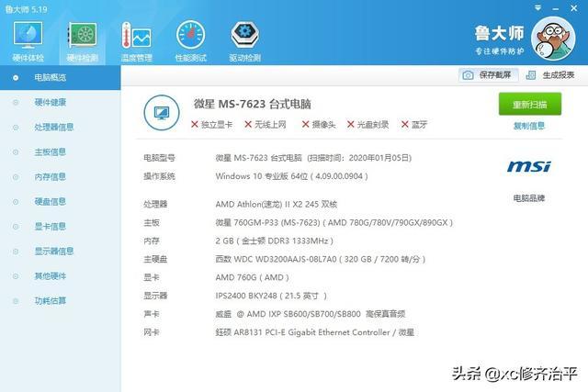Click the 独立显卡 missing indicator
The image size is (588, 392).
[x=212, y=125]
